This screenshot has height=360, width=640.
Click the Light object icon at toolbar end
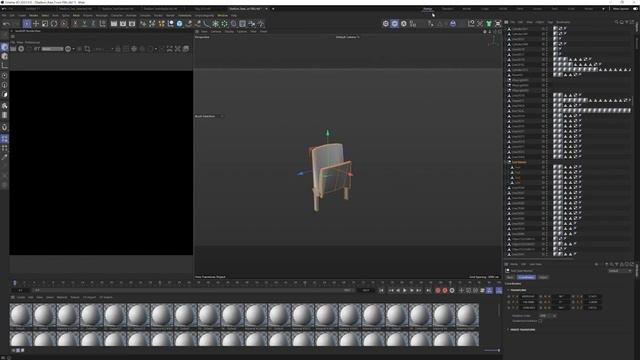tap(261, 24)
